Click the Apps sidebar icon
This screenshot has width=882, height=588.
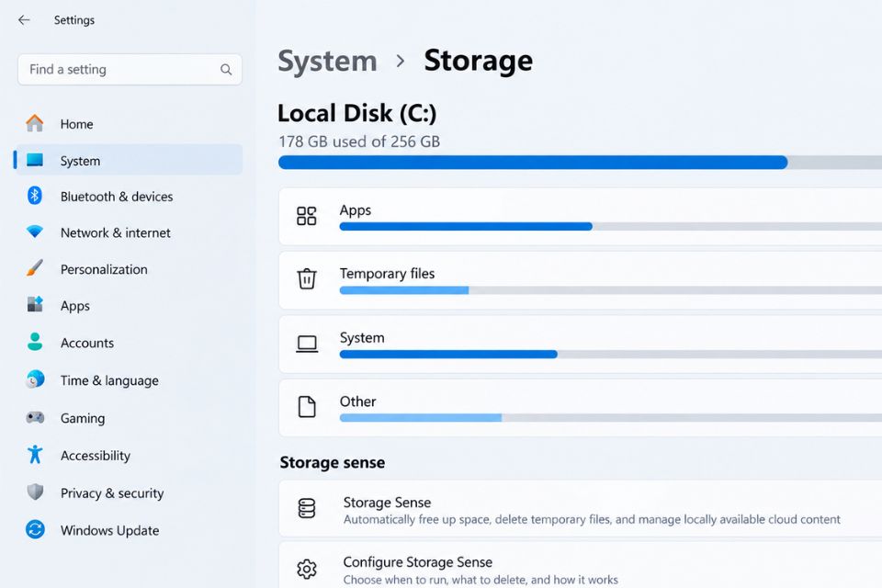point(35,304)
